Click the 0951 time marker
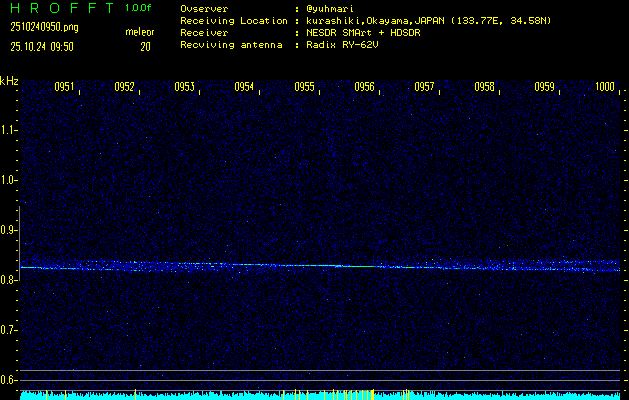 64,87
